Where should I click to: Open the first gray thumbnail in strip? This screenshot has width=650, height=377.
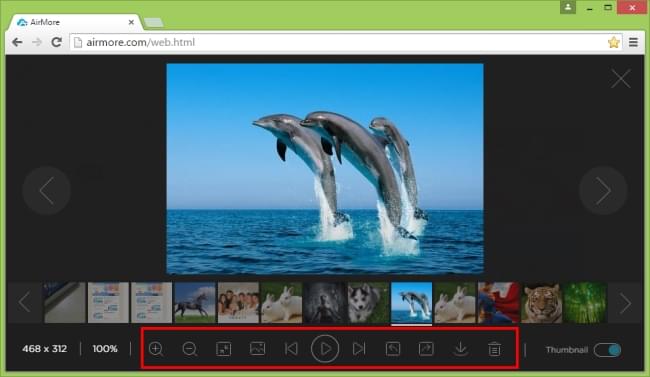coord(65,303)
